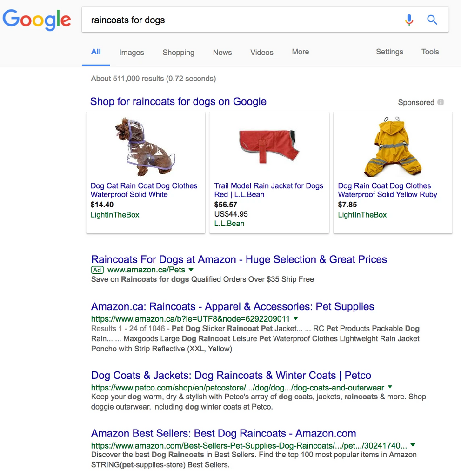
Task: Click the Sponsored info icon
Action: pyautogui.click(x=441, y=102)
